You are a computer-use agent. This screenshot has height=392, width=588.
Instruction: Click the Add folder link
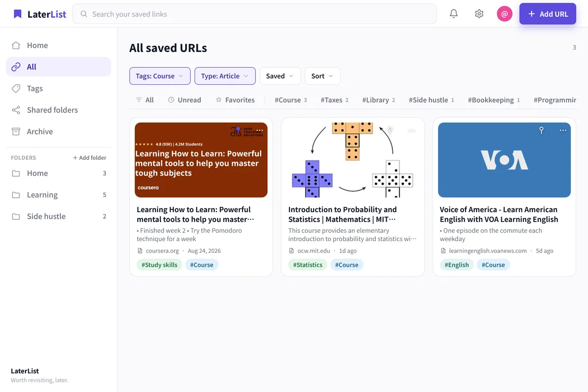click(90, 158)
